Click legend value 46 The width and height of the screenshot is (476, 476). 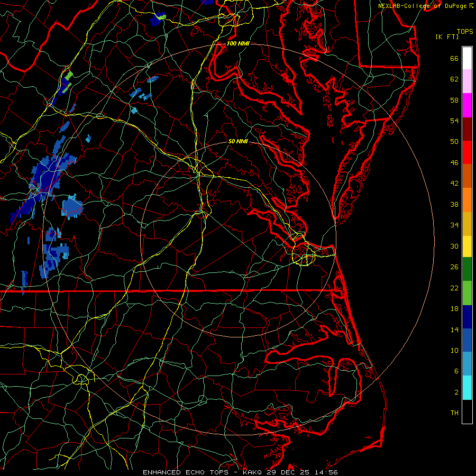click(x=454, y=163)
